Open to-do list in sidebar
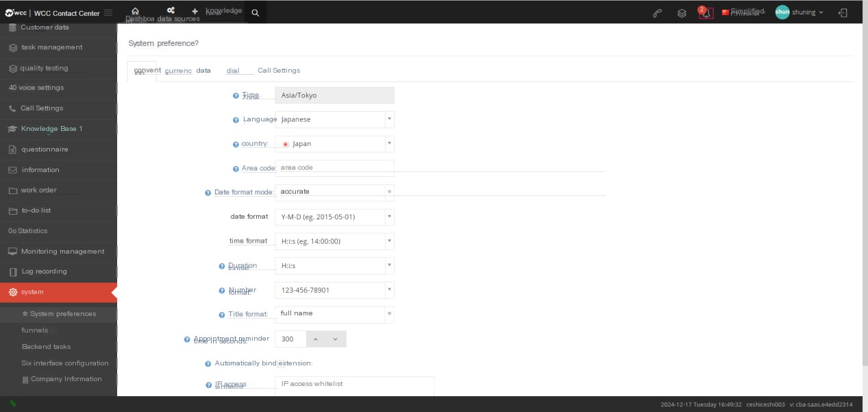This screenshot has width=868, height=412. (58, 210)
